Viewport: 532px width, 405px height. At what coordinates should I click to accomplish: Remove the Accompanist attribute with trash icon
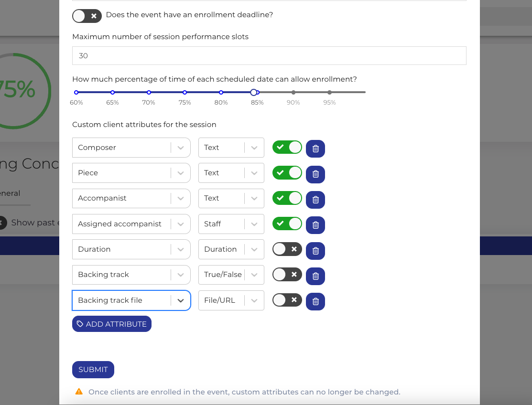(315, 200)
